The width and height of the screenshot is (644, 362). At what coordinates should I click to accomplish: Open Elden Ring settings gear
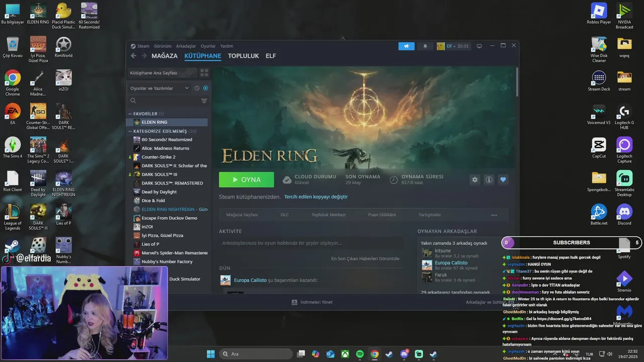(x=474, y=179)
